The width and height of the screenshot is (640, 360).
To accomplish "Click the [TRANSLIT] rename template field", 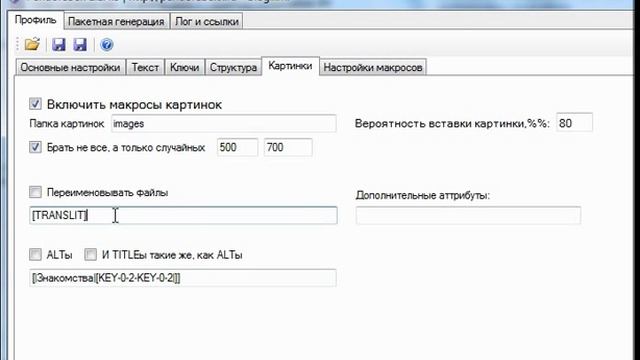I will pyautogui.click(x=183, y=216).
